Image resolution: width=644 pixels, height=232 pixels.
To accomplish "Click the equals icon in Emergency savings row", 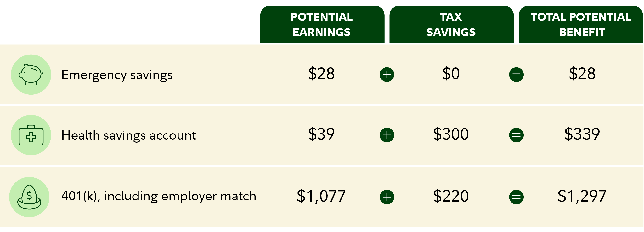I will (x=516, y=74).
